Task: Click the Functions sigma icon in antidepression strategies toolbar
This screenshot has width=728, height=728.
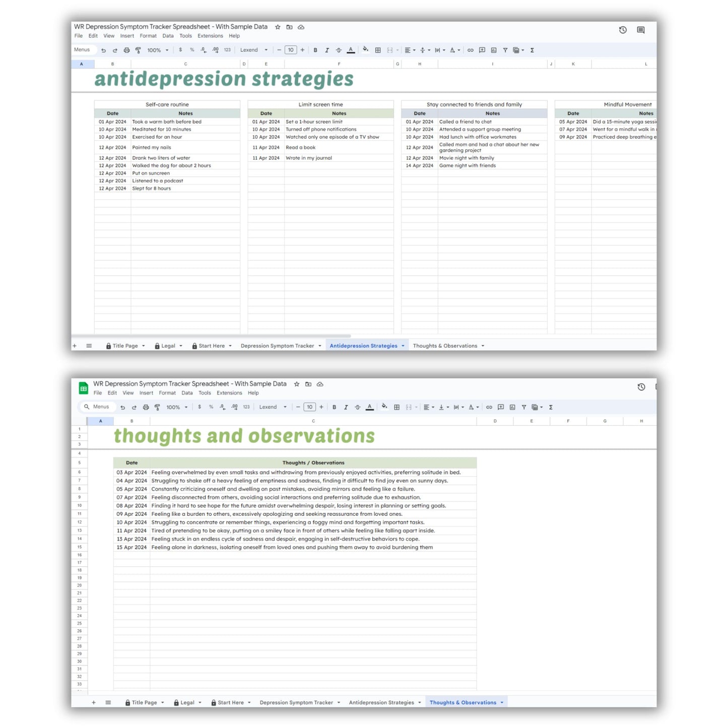Action: click(x=532, y=50)
